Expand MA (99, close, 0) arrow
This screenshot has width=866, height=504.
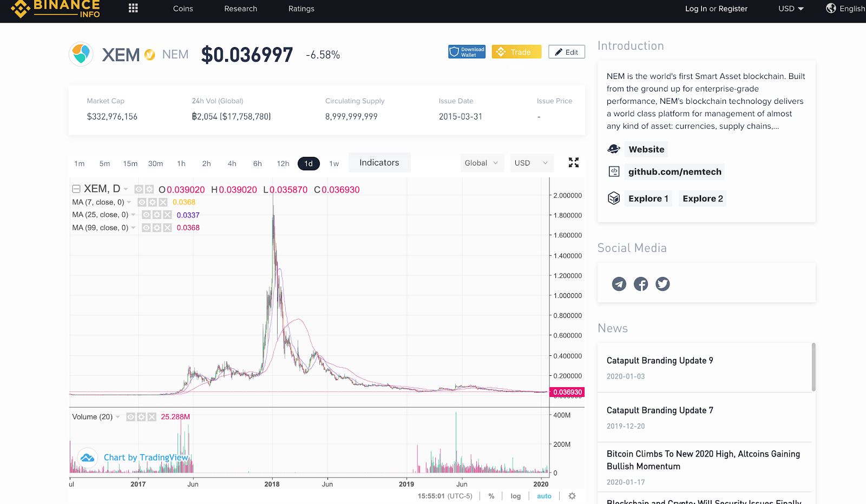point(133,228)
